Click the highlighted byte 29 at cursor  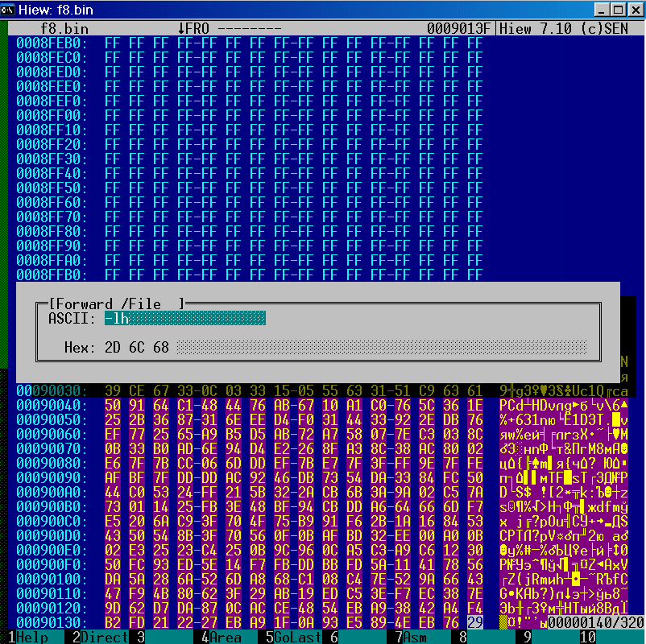pos(474,622)
